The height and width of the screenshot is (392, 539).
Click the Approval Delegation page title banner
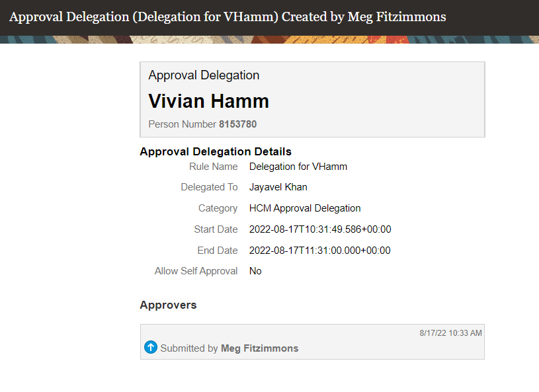pyautogui.click(x=228, y=17)
